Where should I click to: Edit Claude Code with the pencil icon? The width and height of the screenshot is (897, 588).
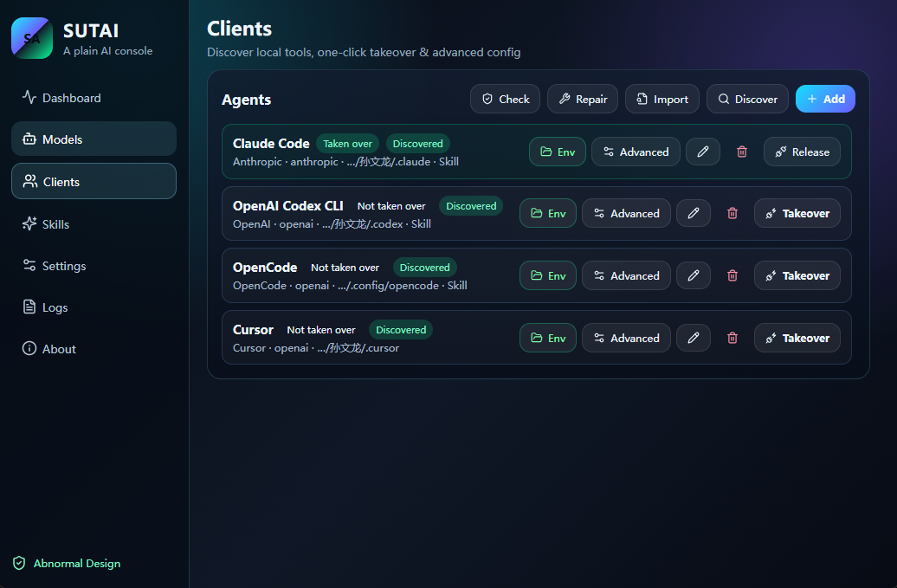(x=702, y=152)
